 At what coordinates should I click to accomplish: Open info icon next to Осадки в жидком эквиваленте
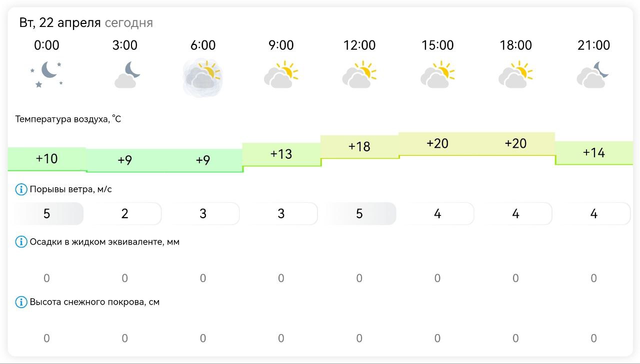21,242
